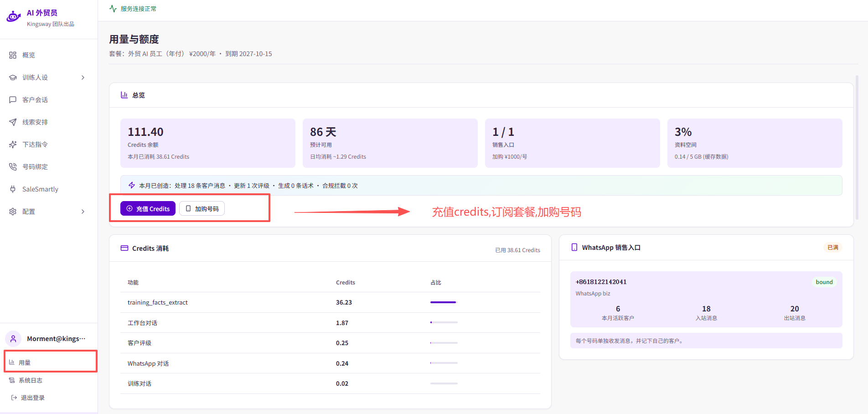868x414 pixels.
Task: Click the 概览 grid icon in sidebar
Action: [x=13, y=55]
